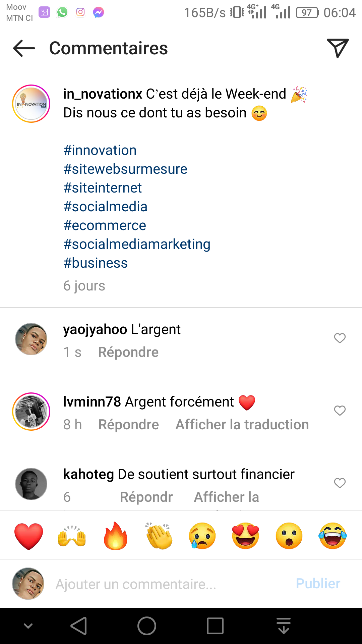Pick the raised hands emoji
362x644 pixels.
72,536
